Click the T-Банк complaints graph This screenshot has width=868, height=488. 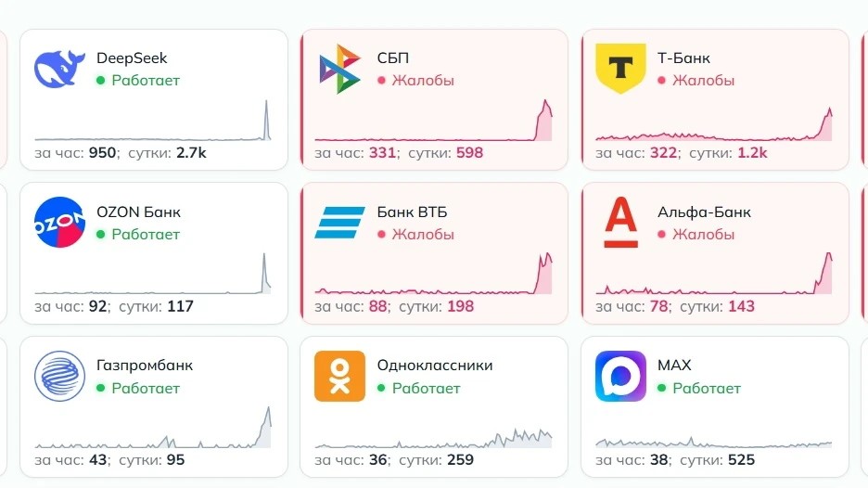click(x=714, y=125)
